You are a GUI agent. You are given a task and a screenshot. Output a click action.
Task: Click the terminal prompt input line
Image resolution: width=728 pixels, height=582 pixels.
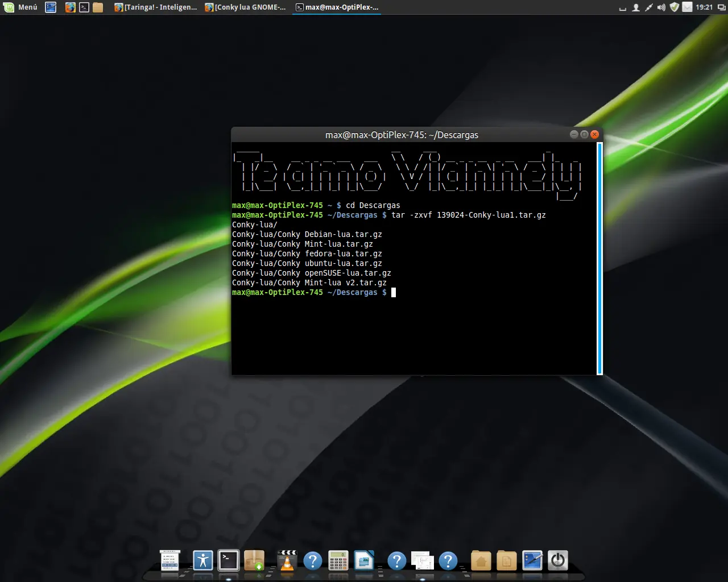[x=394, y=293]
